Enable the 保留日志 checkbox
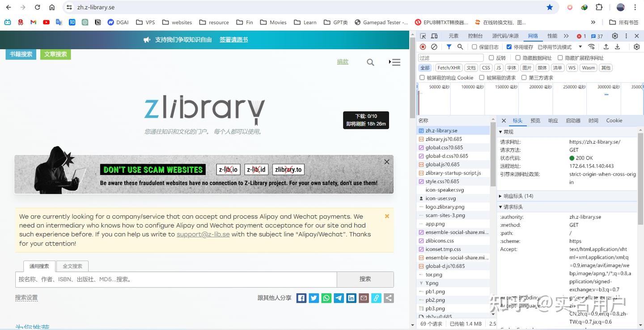The image size is (644, 330). (475, 47)
